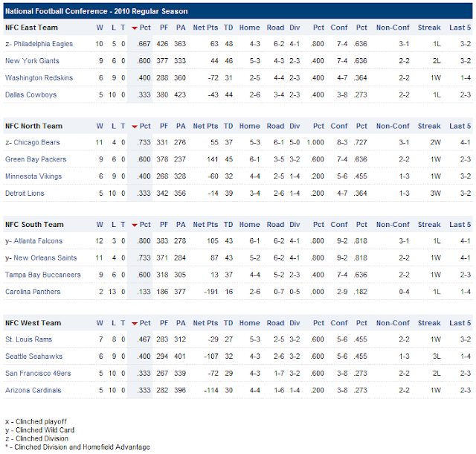Click the 'x - Clinched playoff' legend line

pyautogui.click(x=36, y=421)
